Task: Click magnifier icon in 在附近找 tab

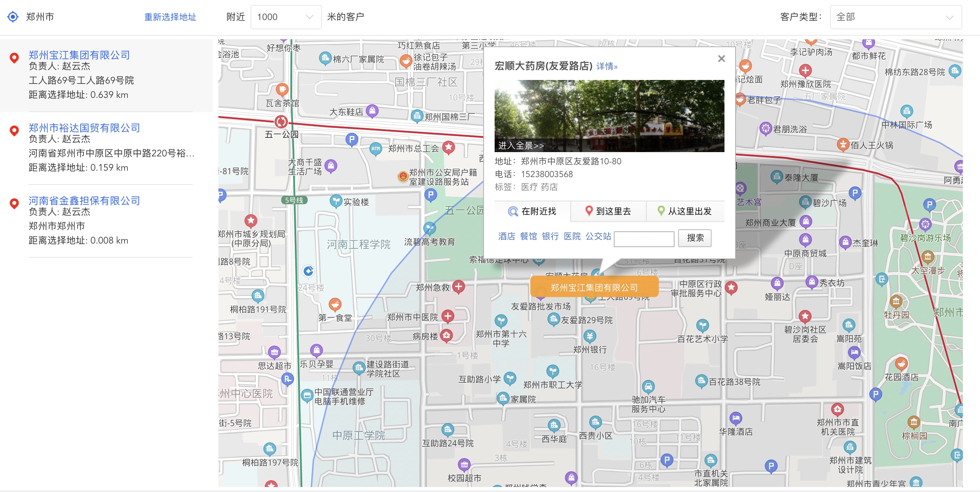Action: click(x=513, y=211)
